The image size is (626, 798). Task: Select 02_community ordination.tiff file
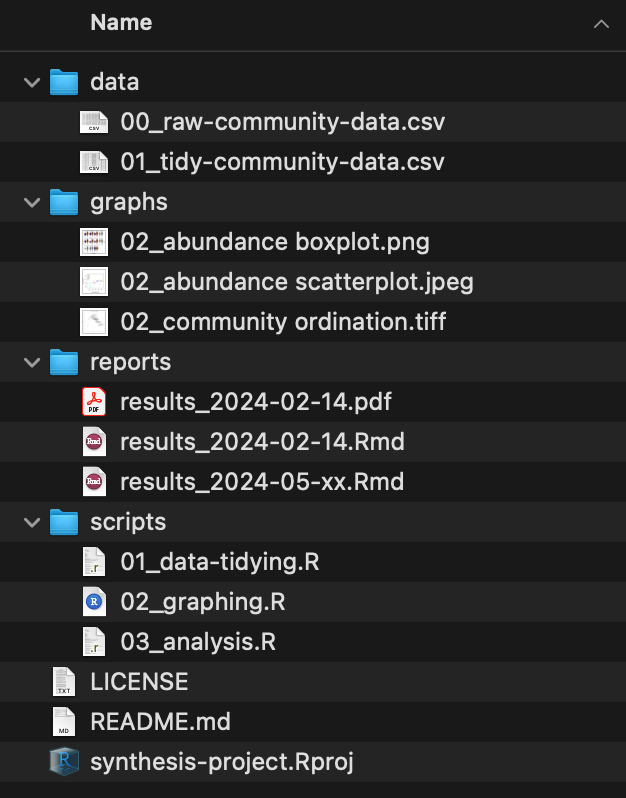(283, 322)
